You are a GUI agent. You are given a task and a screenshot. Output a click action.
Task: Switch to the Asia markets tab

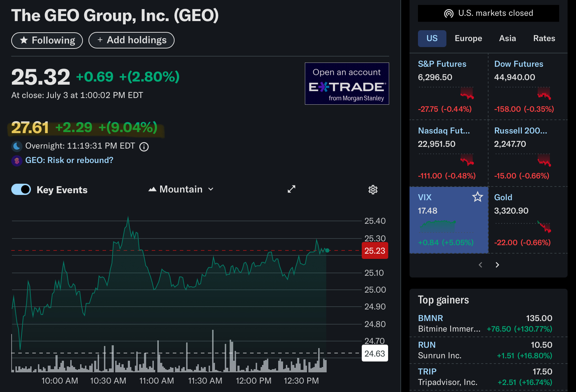coord(508,38)
